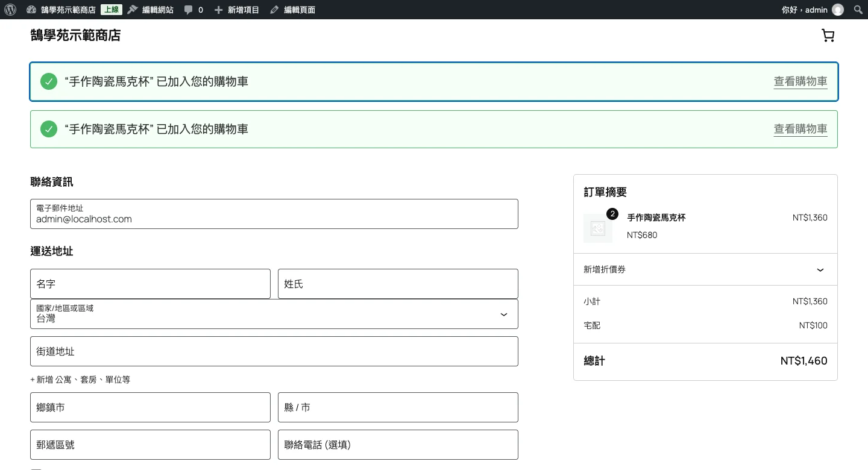The width and height of the screenshot is (868, 470).
Task: Click the 縣 / 市 field
Action: (398, 407)
